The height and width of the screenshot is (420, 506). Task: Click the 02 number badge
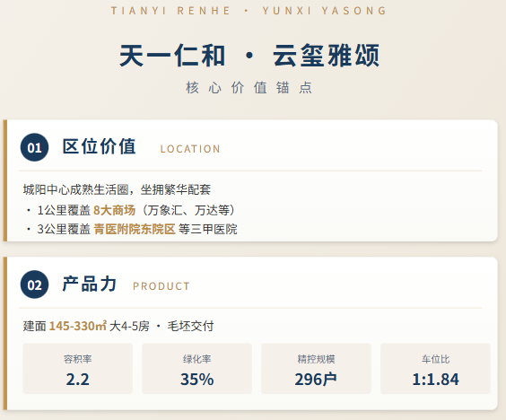(x=34, y=284)
